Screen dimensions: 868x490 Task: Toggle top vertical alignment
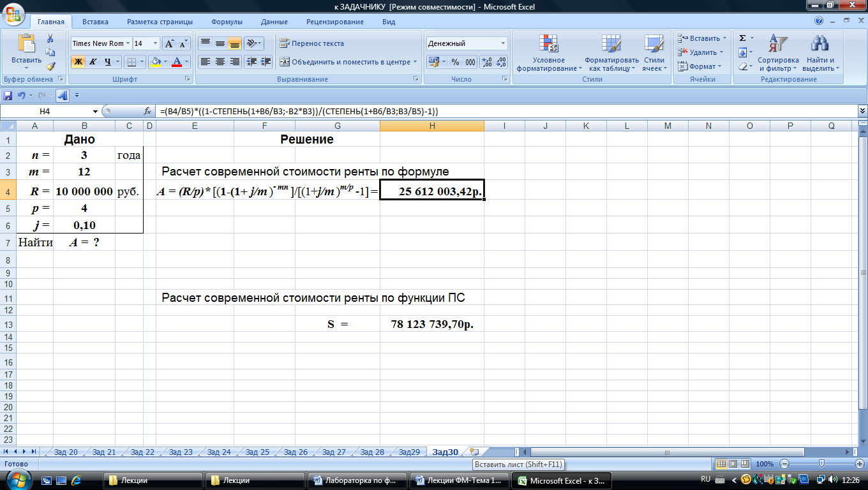point(206,43)
